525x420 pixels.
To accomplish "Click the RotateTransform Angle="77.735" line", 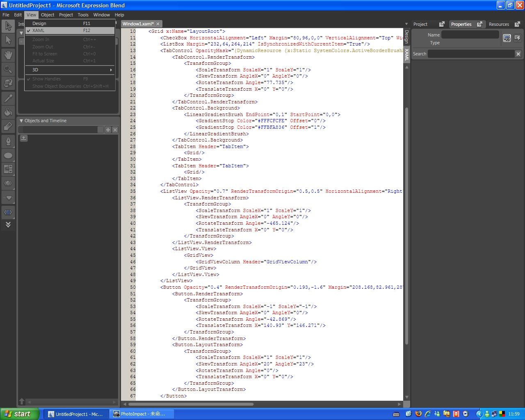I will click(244, 82).
